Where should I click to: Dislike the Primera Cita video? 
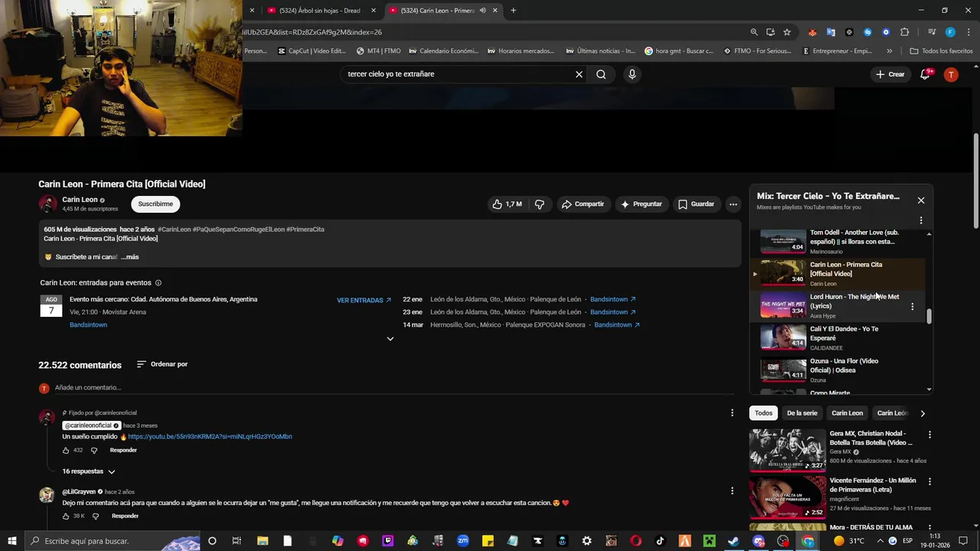click(x=540, y=204)
